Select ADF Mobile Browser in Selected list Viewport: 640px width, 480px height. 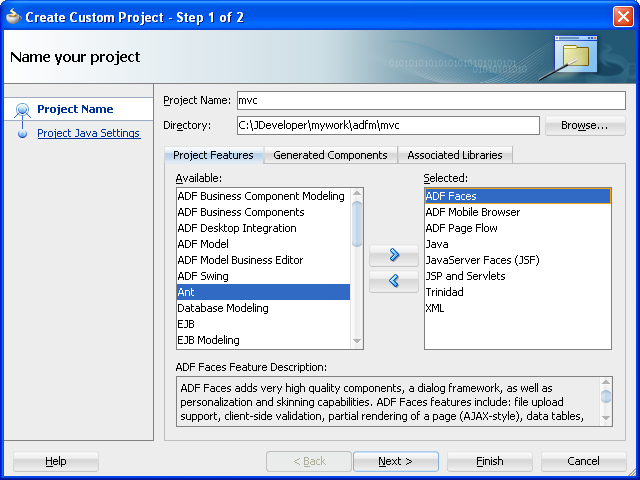pos(518,212)
